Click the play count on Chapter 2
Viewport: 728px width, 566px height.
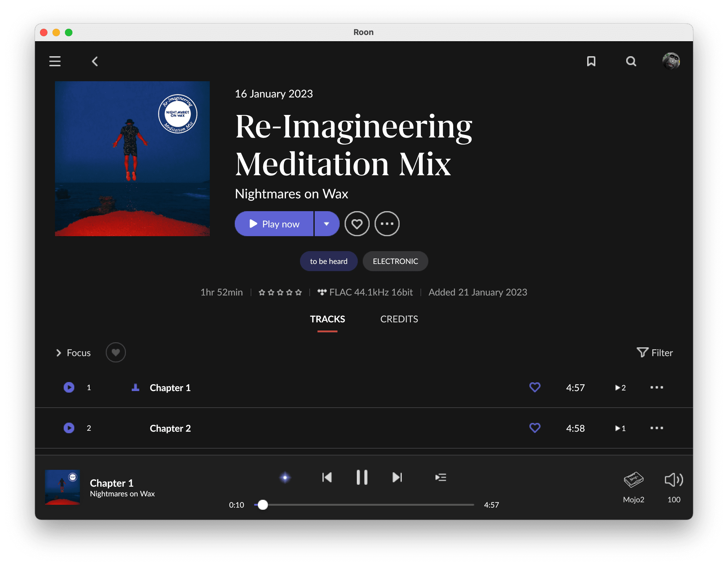pos(620,429)
